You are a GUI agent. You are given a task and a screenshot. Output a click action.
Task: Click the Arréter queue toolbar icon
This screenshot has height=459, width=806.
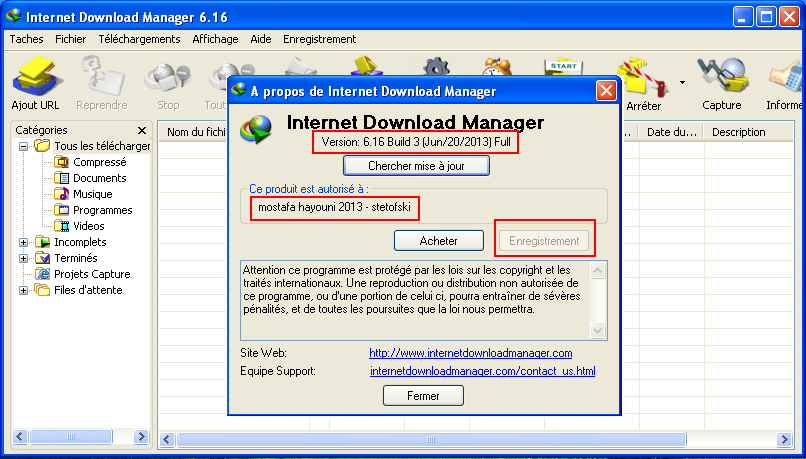coord(643,78)
